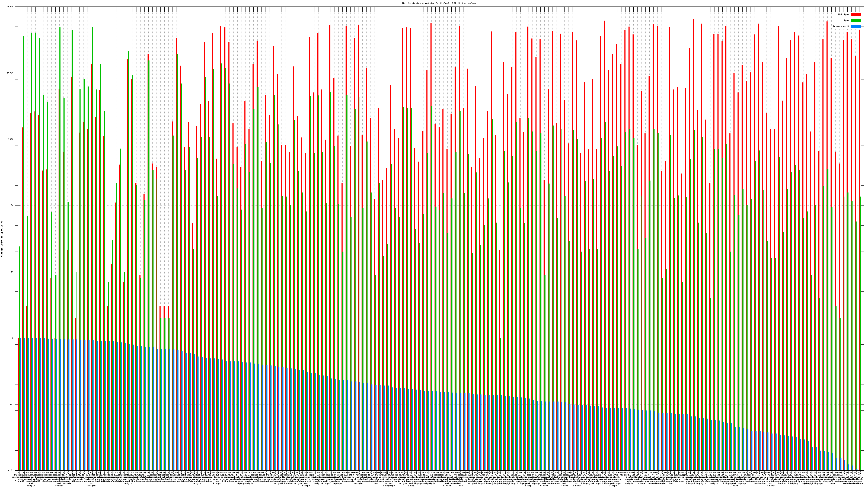Image resolution: width=868 pixels, height=488 pixels.
Task: Click the red Not Spam legend swatch
Action: [856, 14]
